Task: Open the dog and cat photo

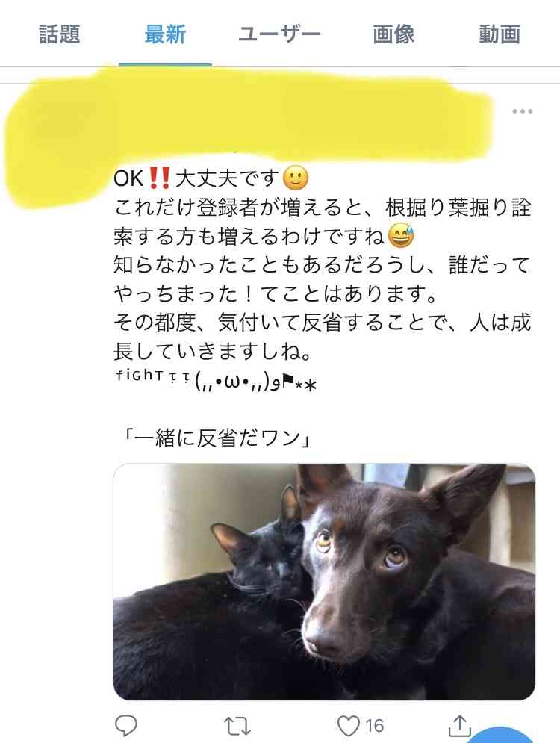Action: click(x=324, y=582)
